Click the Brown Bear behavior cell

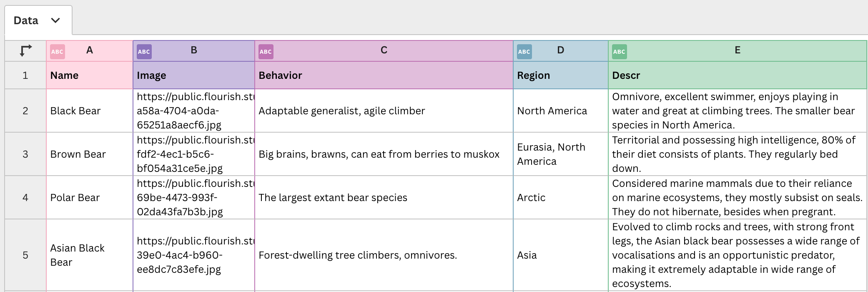point(384,154)
